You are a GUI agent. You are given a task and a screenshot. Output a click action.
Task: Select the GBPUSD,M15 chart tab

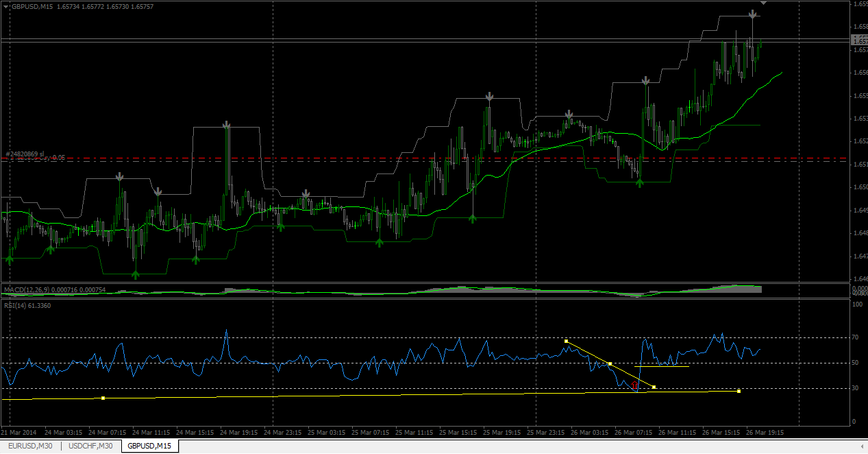[x=150, y=446]
